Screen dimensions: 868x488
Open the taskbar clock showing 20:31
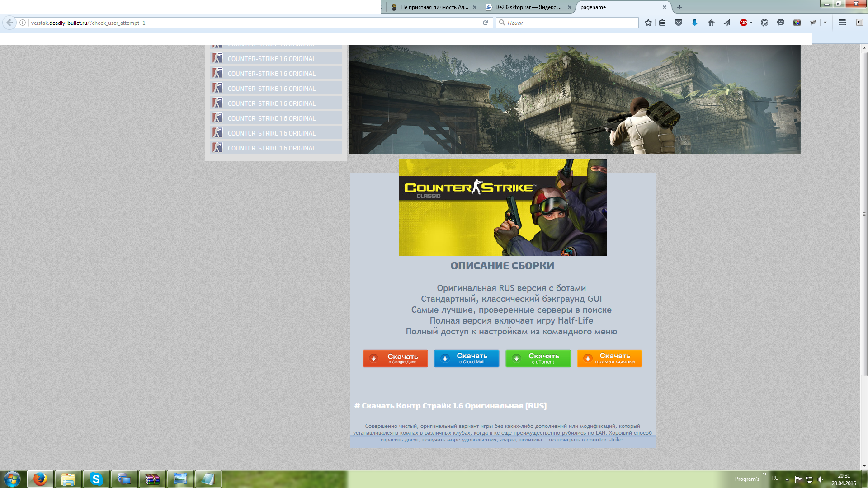coord(844,479)
